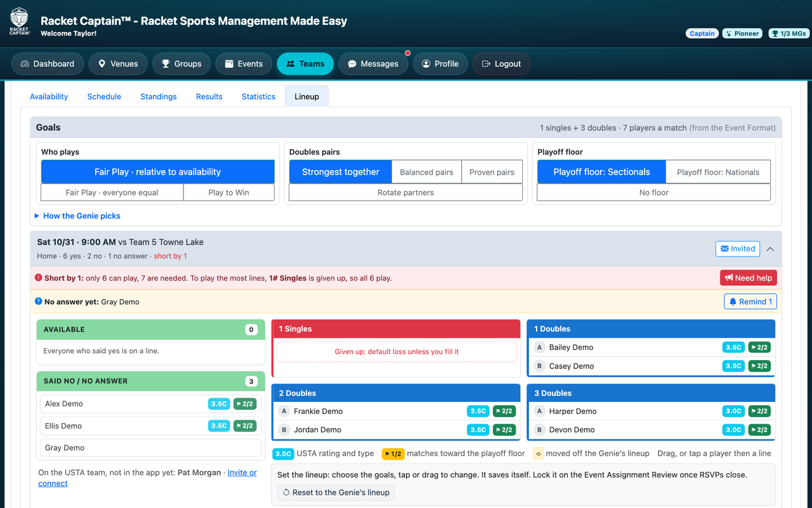Screen dimensions: 812x508
Task: Choose Fair Play everyone equal option
Action: pyautogui.click(x=112, y=192)
